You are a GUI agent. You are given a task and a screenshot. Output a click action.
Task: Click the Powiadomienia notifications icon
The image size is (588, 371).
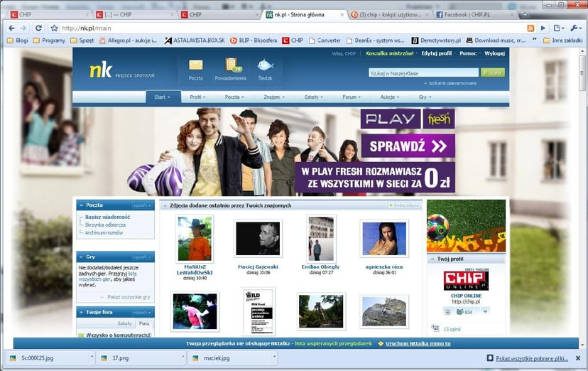pos(230,68)
